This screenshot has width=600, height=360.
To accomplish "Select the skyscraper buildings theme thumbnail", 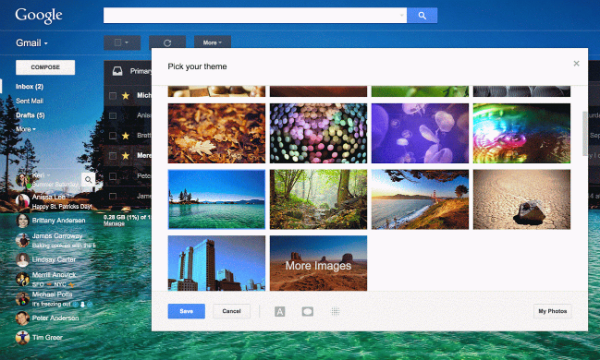I will [217, 263].
